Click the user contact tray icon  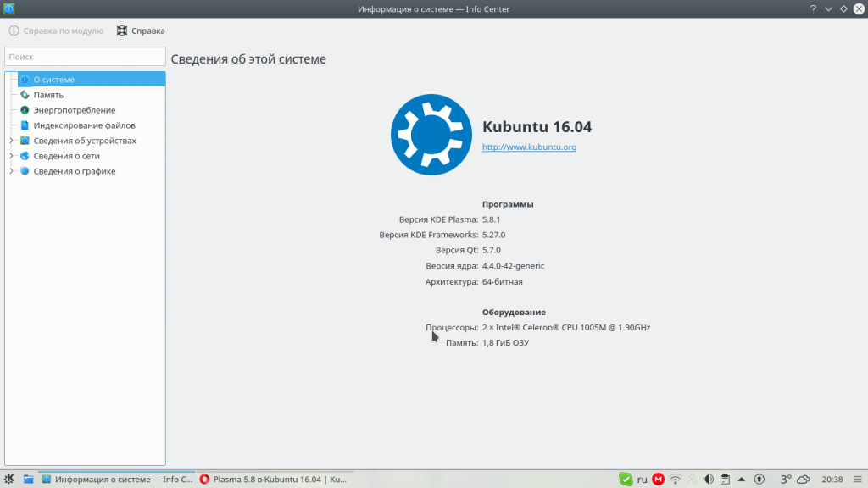pyautogui.click(x=692, y=480)
